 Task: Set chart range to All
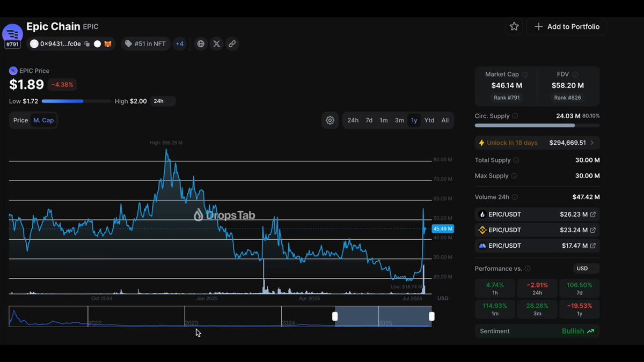(x=445, y=120)
